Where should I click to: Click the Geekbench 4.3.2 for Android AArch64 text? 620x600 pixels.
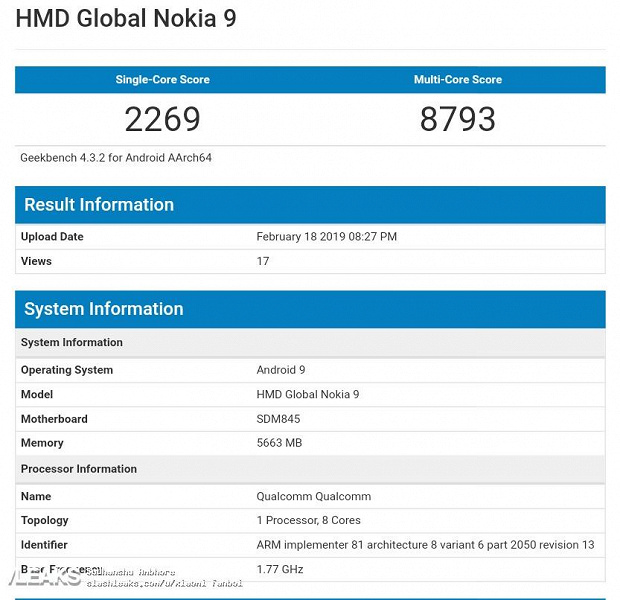click(x=116, y=158)
